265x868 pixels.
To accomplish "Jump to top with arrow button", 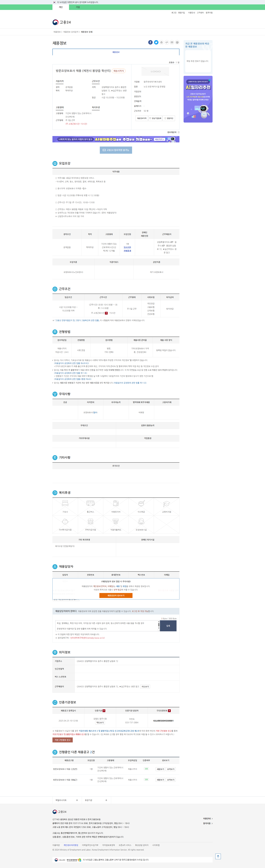I will pos(218,856).
